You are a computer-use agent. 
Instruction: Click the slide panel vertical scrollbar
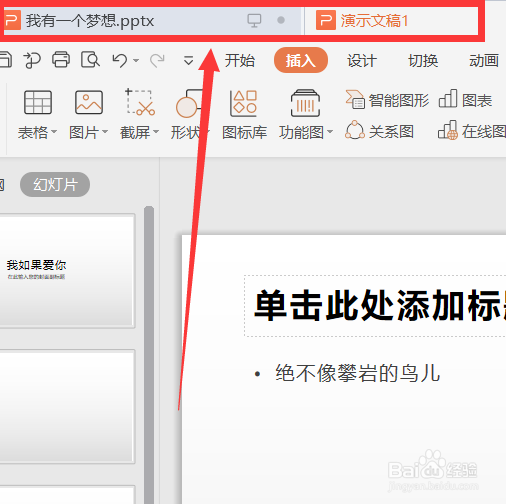(149, 355)
